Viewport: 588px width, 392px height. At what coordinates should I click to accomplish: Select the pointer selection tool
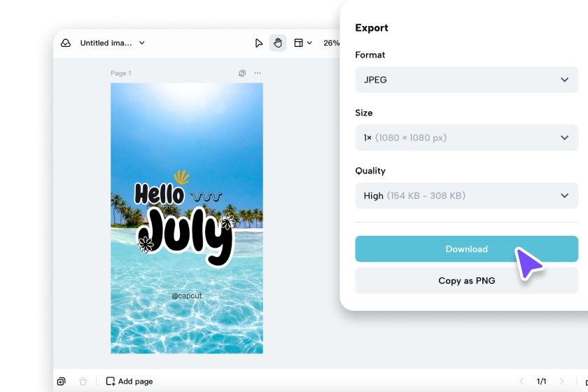pyautogui.click(x=259, y=43)
